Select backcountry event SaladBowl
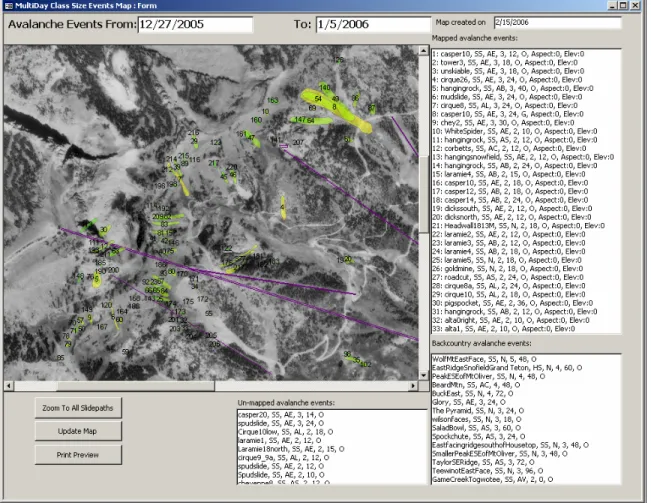 (x=477, y=428)
